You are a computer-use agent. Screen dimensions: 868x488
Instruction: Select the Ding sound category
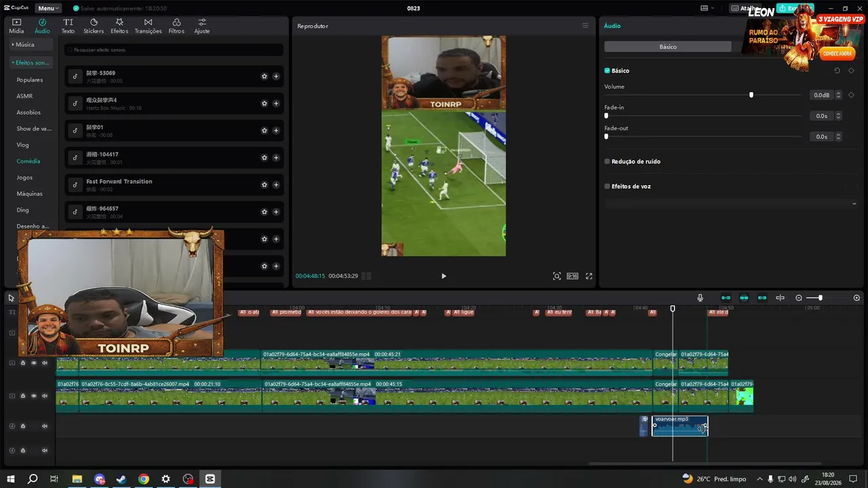(x=23, y=210)
